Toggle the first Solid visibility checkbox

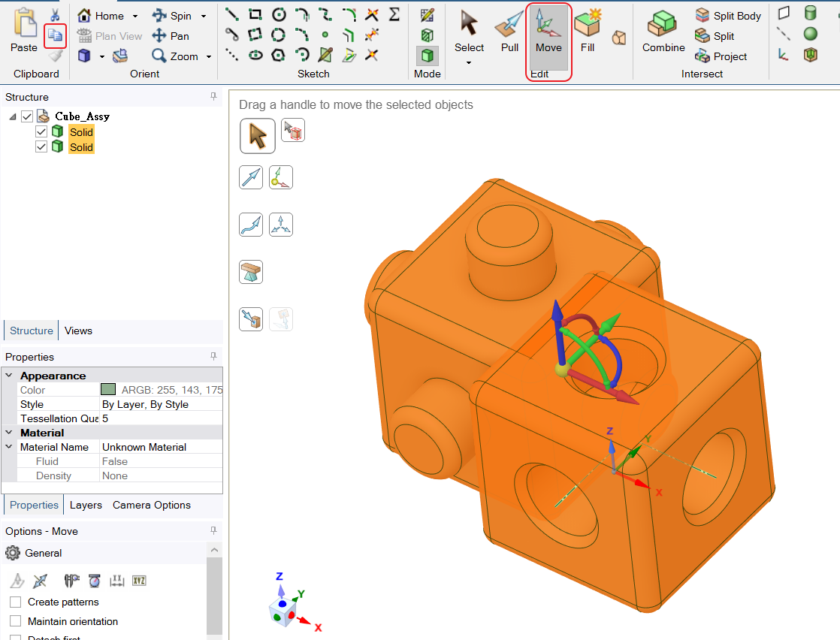point(41,131)
